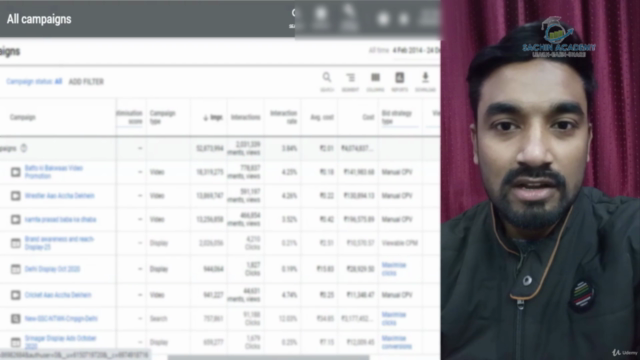Select impressions value 18,319,275
This screenshot has height=360, width=640.
[x=210, y=172]
